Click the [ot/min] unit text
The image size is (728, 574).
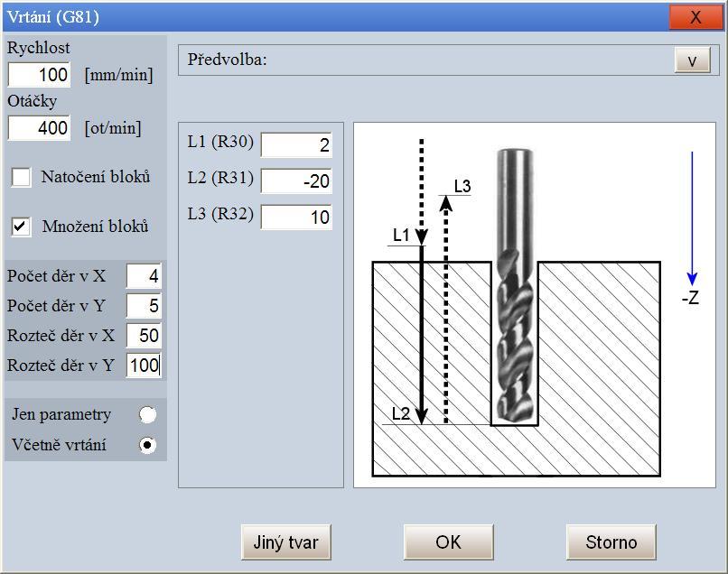tap(113, 128)
